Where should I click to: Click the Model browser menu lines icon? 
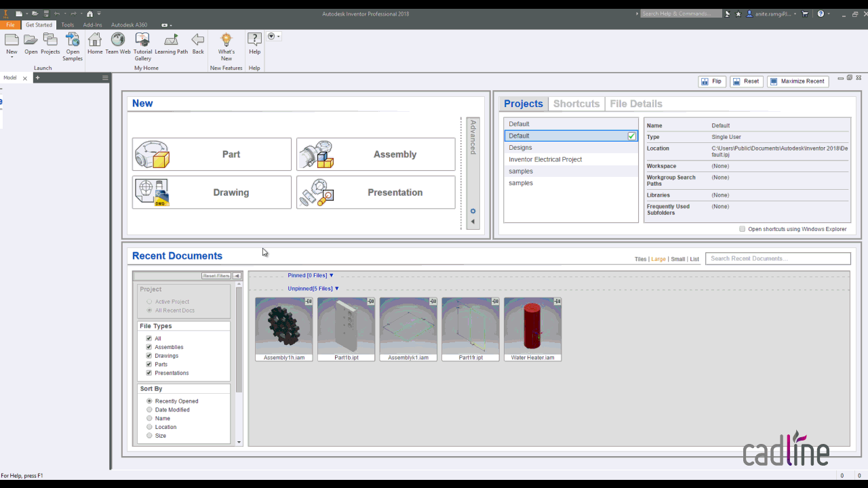[105, 78]
